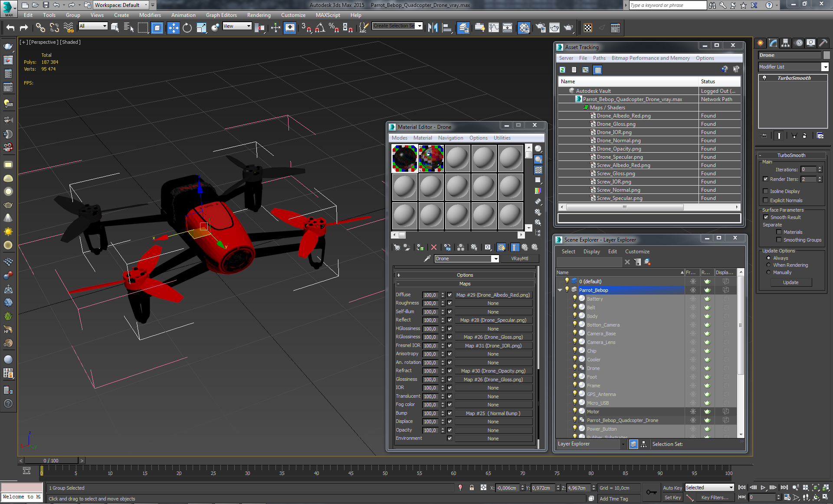Click the Auto Key button
This screenshot has width=833, height=504.
tap(672, 488)
